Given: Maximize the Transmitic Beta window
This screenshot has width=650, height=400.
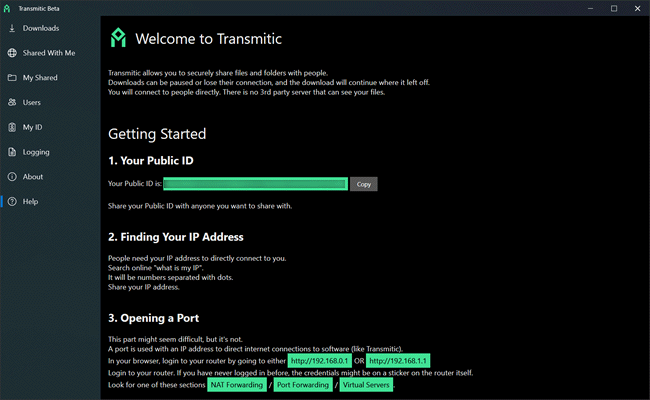Looking at the screenshot, I should [x=613, y=8].
